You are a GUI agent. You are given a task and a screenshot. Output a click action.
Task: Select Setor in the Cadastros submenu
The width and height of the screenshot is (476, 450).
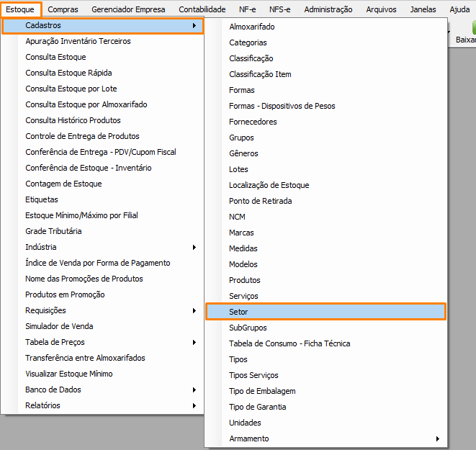[x=238, y=312]
